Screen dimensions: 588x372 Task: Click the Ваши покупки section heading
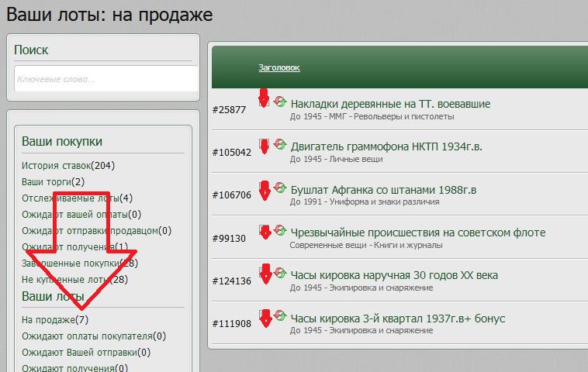pos(62,141)
